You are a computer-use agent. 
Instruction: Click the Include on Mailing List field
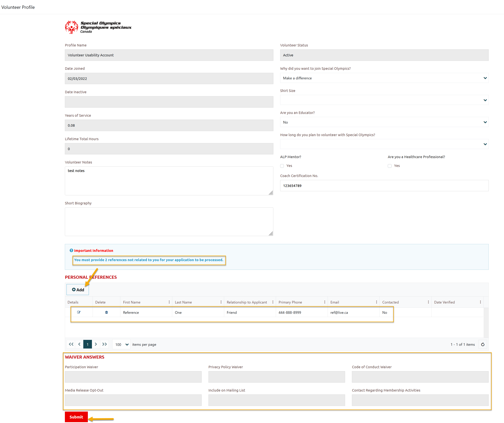(x=276, y=400)
